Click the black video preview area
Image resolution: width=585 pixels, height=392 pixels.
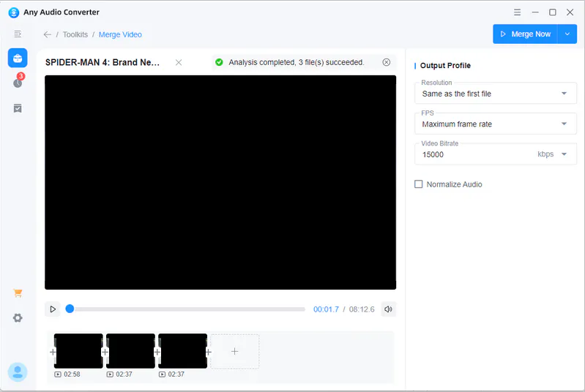(220, 182)
